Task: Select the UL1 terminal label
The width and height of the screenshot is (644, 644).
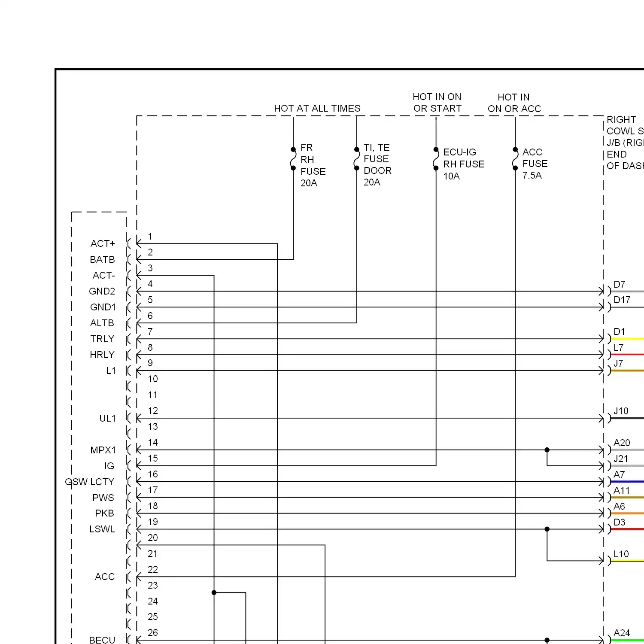Action: (107, 418)
